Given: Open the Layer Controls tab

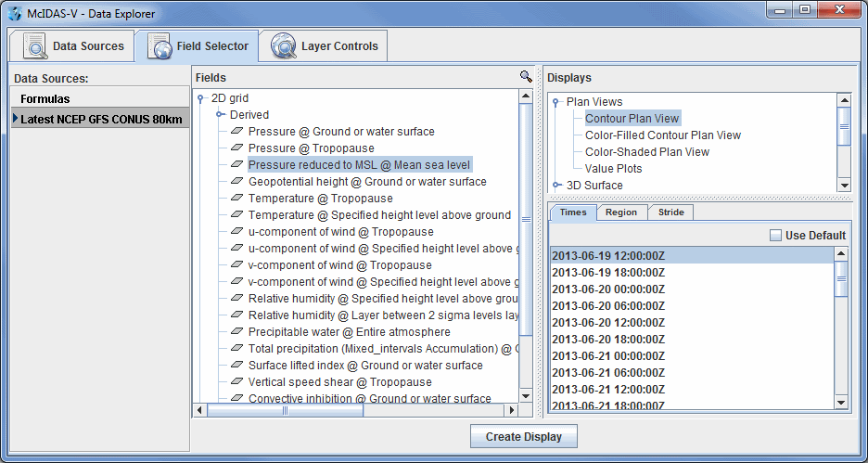Looking at the screenshot, I should (x=324, y=46).
